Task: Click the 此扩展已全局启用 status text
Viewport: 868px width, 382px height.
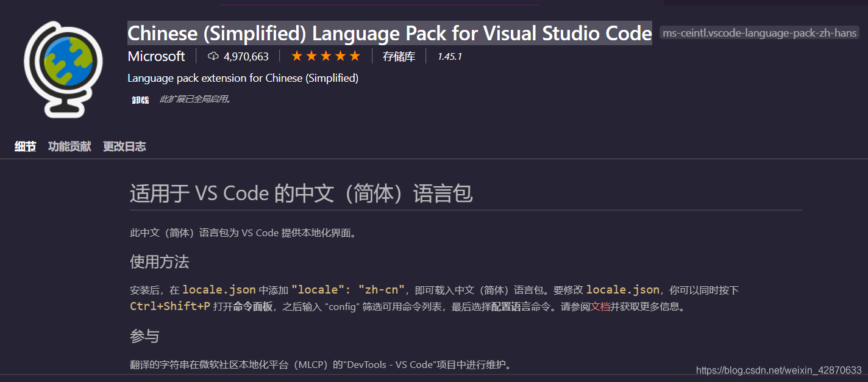Action: pyautogui.click(x=196, y=99)
